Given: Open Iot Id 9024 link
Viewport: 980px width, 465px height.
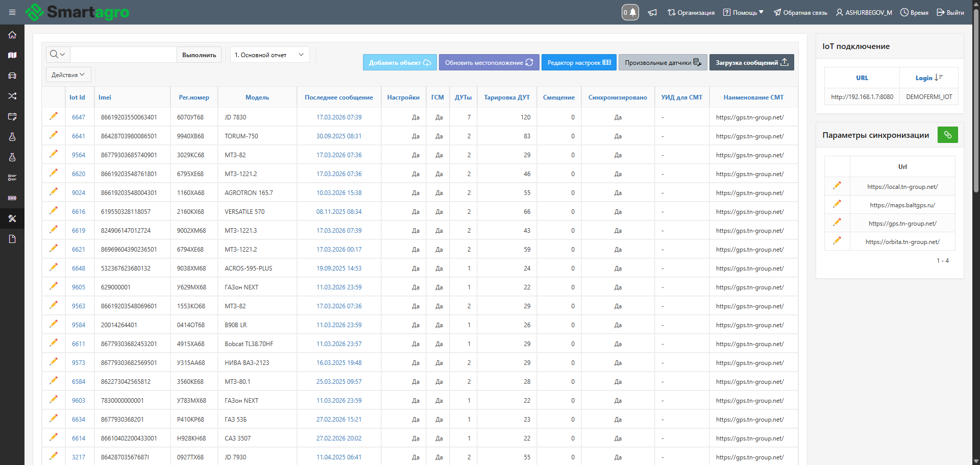Looking at the screenshot, I should point(79,193).
